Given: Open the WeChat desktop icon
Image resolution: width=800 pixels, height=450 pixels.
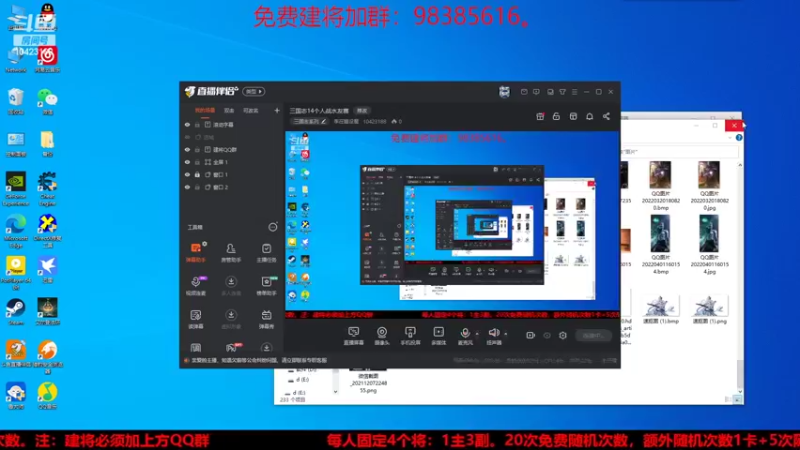Looking at the screenshot, I should point(47,101).
